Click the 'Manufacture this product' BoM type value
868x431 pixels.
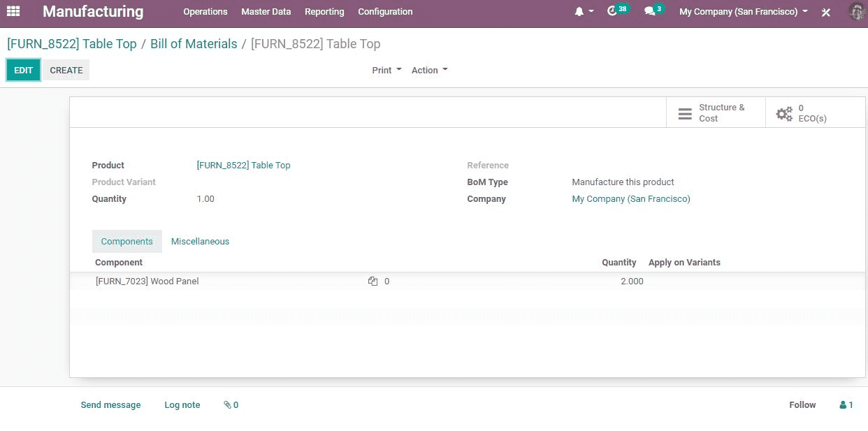[623, 182]
